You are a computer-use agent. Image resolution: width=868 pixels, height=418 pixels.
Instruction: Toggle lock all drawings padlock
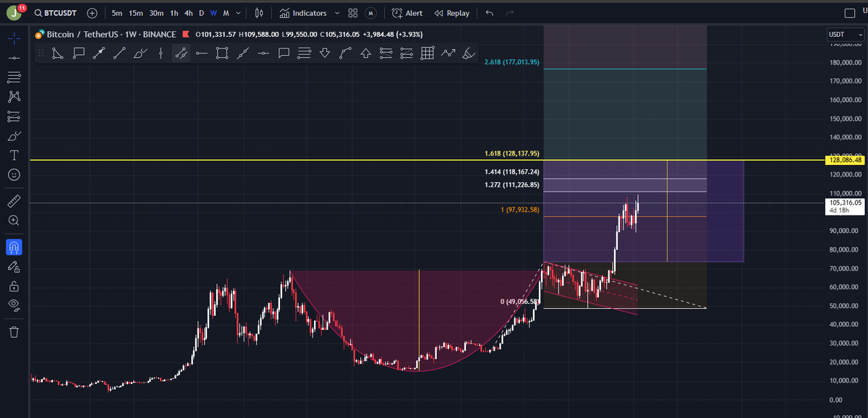click(x=14, y=286)
